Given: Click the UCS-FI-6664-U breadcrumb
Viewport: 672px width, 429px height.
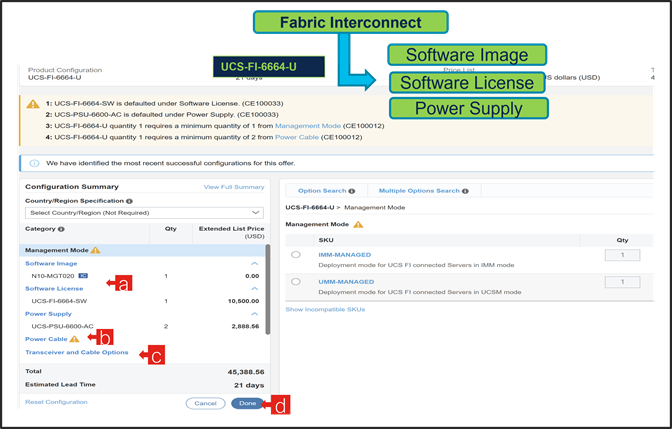Looking at the screenshot, I should [309, 207].
